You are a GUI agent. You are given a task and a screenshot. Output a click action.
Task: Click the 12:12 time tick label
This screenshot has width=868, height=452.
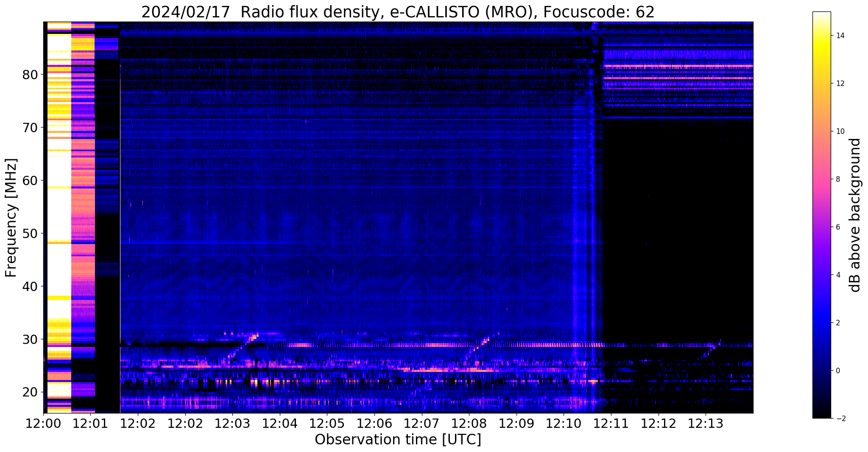[659, 423]
